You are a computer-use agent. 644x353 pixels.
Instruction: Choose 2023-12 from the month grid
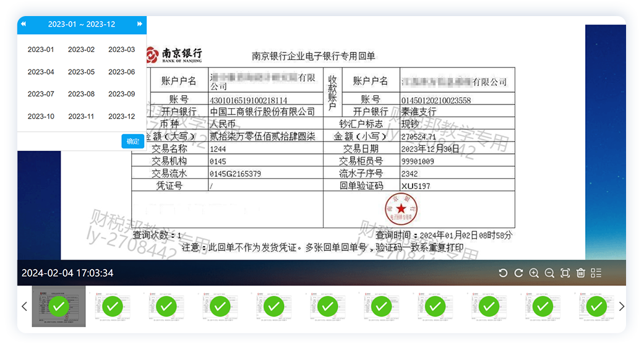[122, 116]
